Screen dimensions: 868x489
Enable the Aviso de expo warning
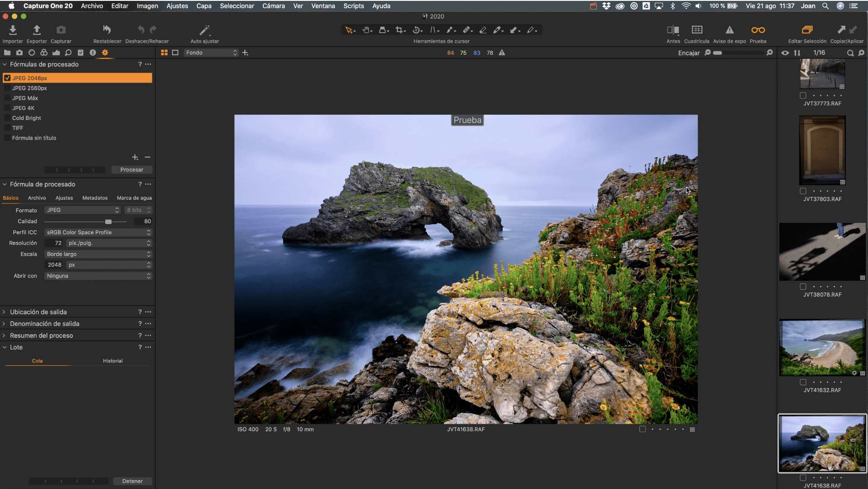[x=729, y=30]
